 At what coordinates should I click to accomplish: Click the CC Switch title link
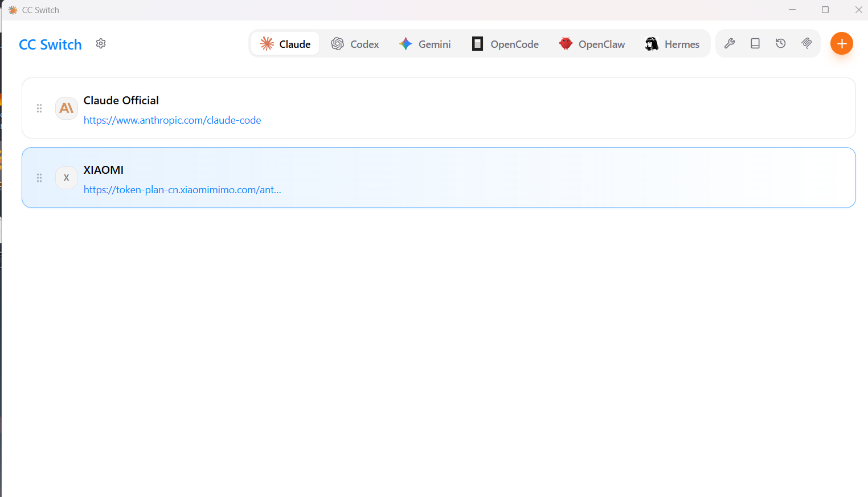point(50,44)
